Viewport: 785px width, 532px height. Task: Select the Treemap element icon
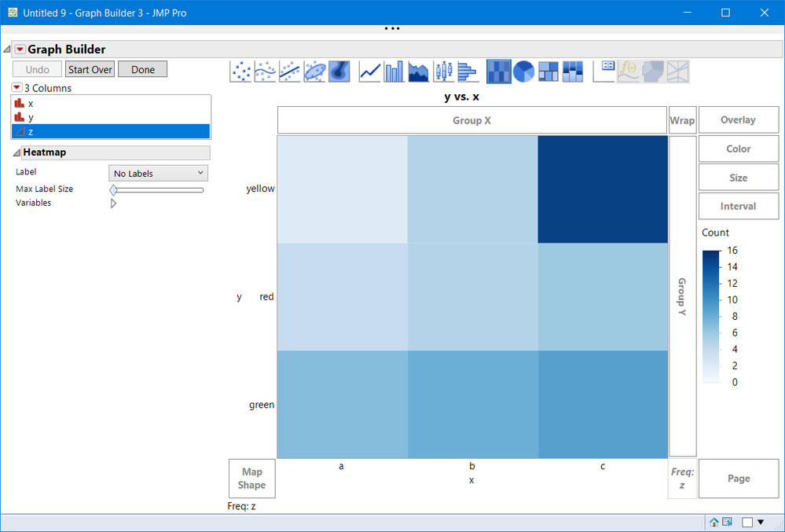(x=548, y=71)
